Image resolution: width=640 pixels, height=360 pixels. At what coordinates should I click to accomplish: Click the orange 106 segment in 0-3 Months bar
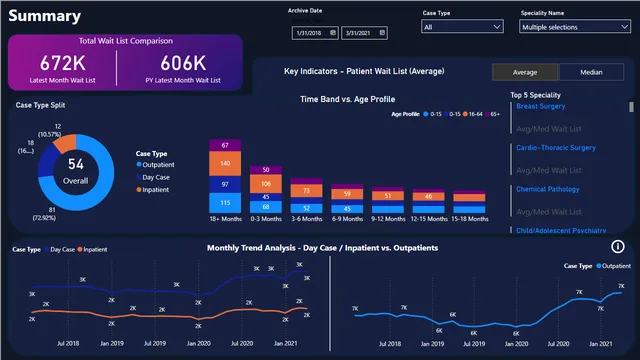[266, 184]
